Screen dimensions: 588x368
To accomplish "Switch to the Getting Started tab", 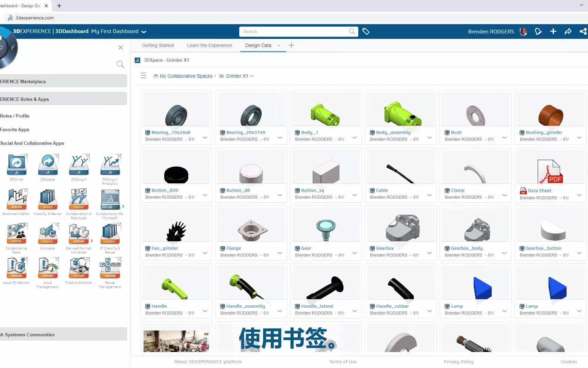I will (158, 45).
